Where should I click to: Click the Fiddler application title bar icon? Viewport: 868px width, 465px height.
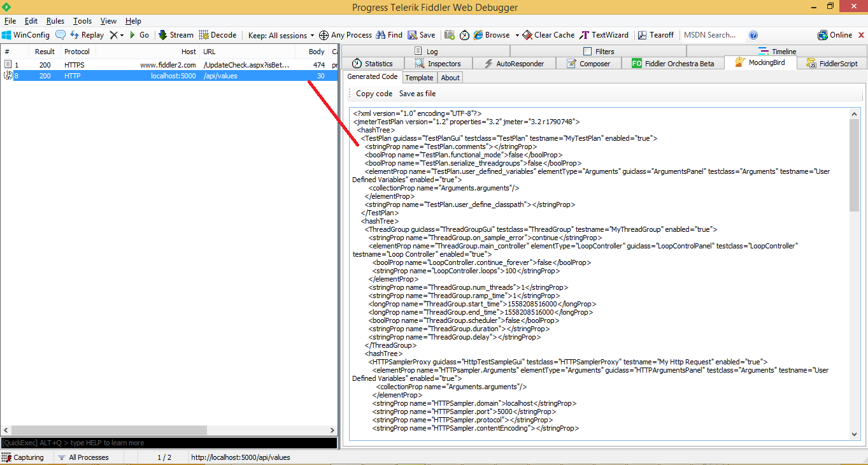(6, 7)
